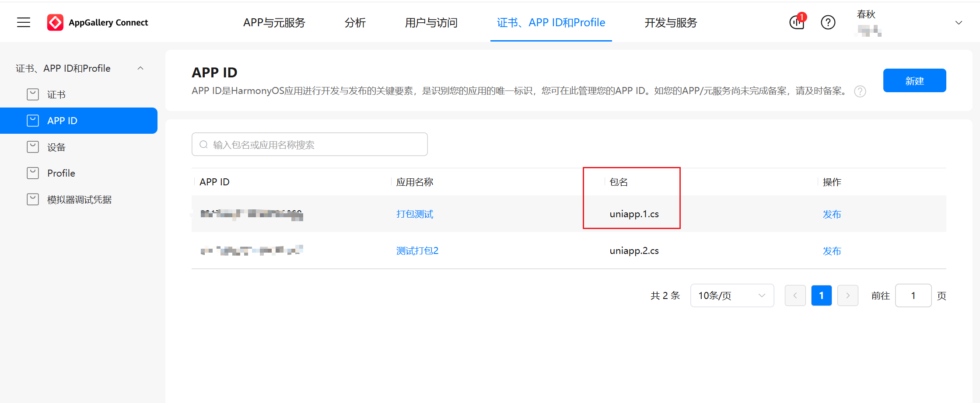The image size is (980, 403).
Task: Click the 包名 column header
Action: tap(619, 182)
